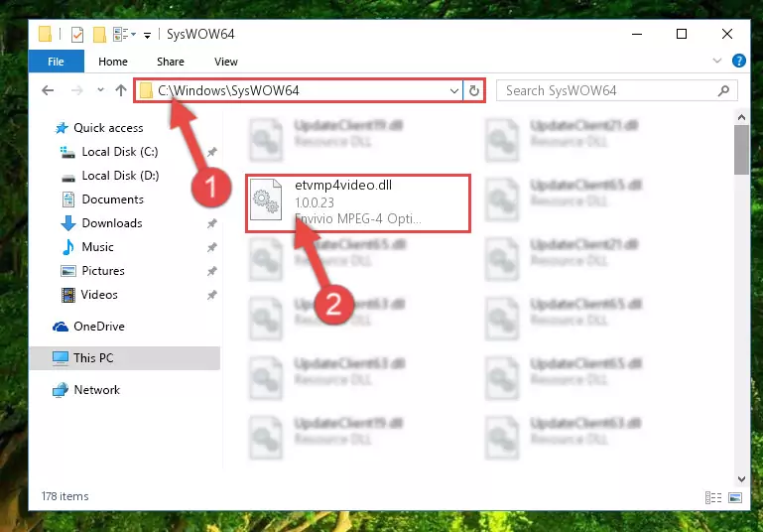Click the pin icon next to Pictures
The image size is (763, 532).
(x=211, y=271)
